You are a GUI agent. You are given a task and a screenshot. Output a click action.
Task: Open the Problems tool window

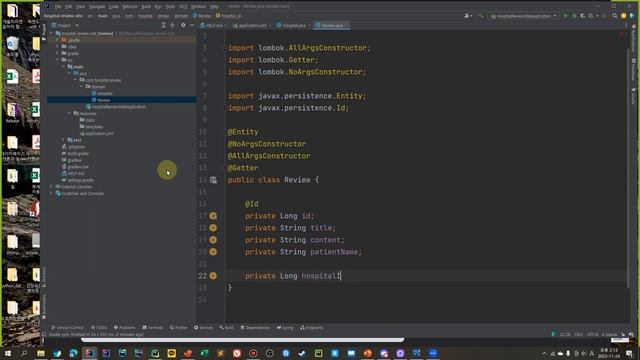point(124,328)
